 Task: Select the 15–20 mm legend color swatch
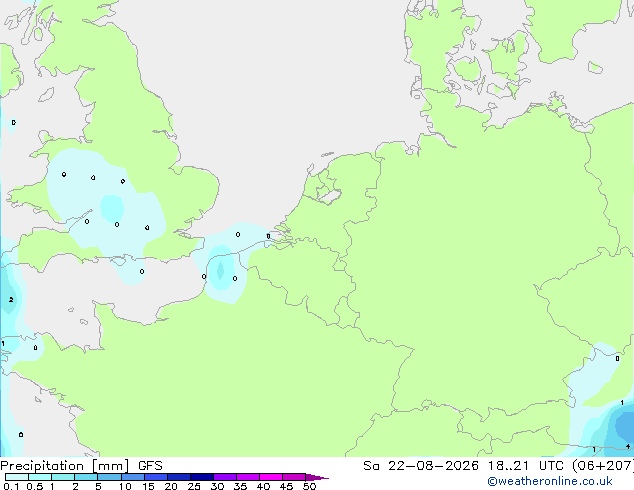(x=156, y=477)
